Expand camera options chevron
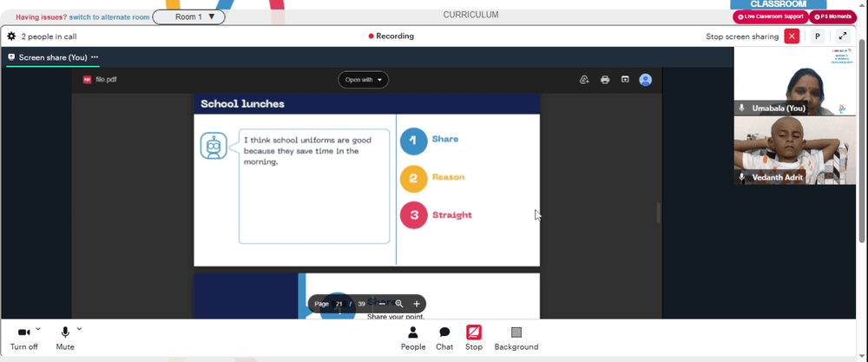Screen dimensions: 868x362 [37, 329]
